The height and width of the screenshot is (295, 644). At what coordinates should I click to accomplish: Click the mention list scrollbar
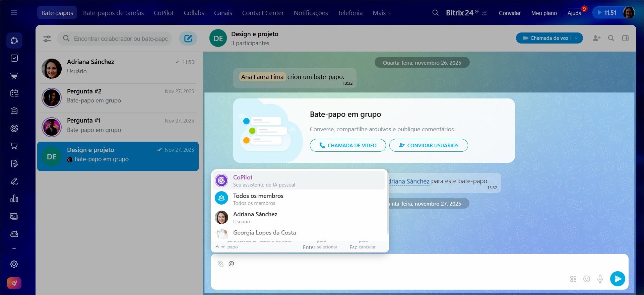(387, 204)
